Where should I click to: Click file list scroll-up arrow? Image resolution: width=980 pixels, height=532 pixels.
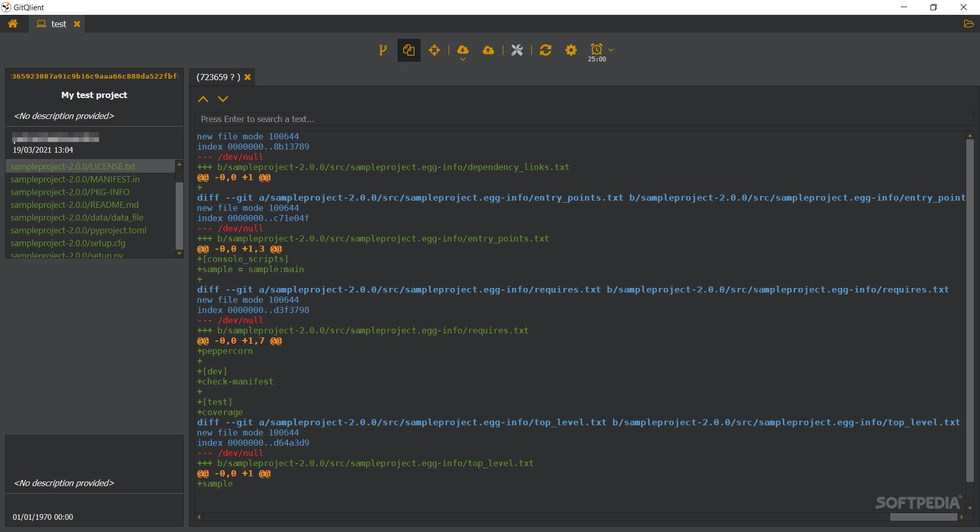[179, 164]
